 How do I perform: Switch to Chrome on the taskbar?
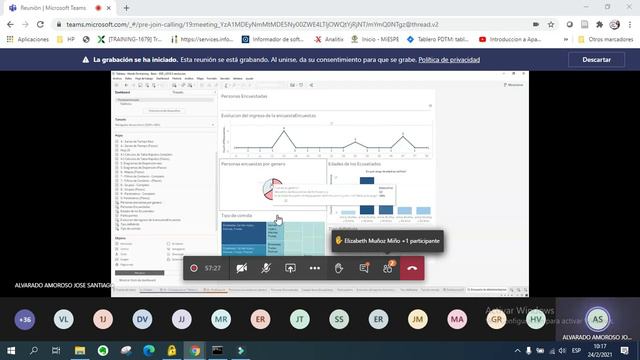(x=195, y=351)
